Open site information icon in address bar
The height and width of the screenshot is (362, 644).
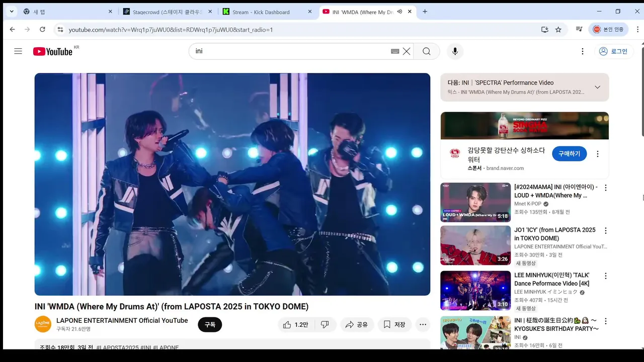point(60,30)
